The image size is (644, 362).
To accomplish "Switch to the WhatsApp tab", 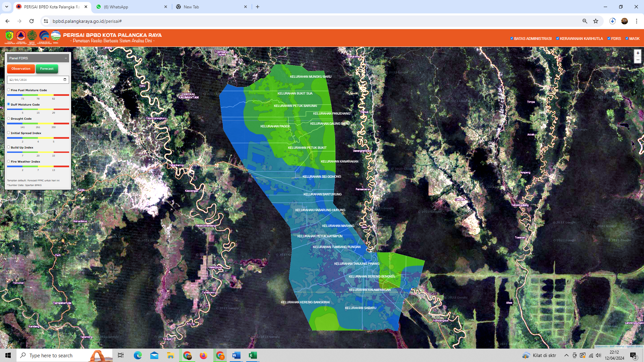I will tap(132, 7).
